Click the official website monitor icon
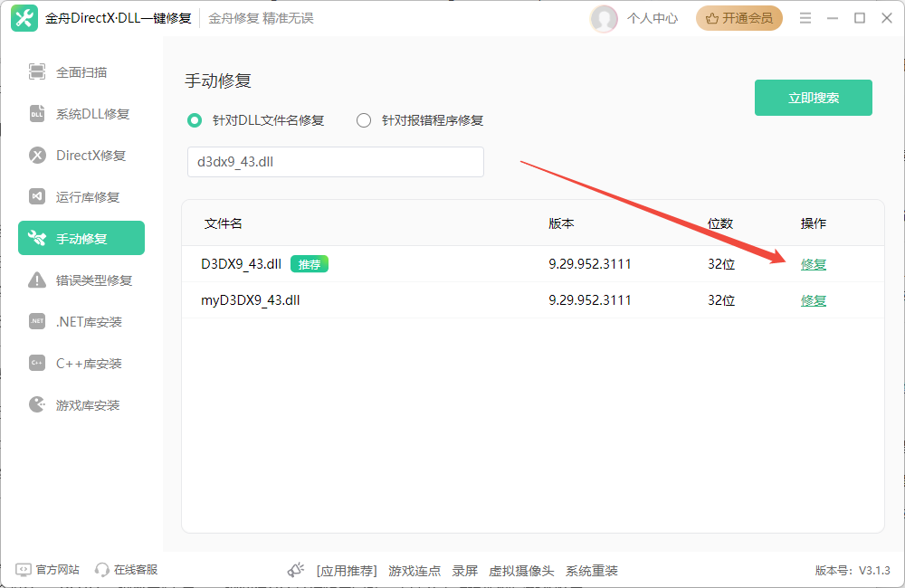 pos(24,570)
